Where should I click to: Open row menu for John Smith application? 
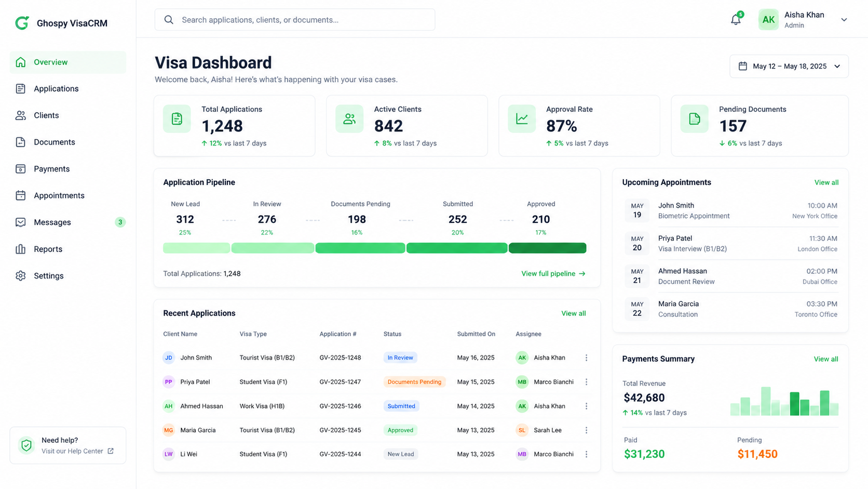587,358
